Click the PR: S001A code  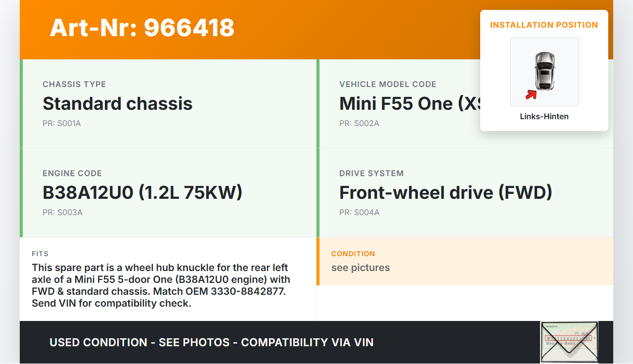tap(62, 124)
